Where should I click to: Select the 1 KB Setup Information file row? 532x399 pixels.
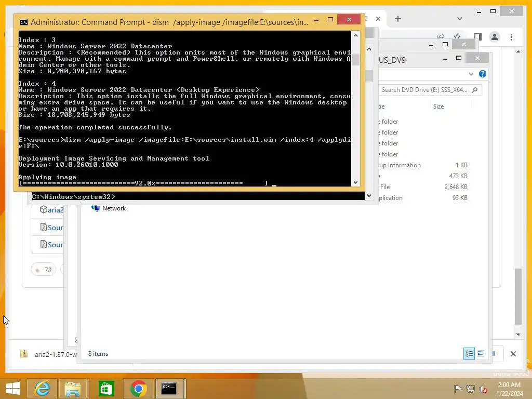pyautogui.click(x=423, y=165)
